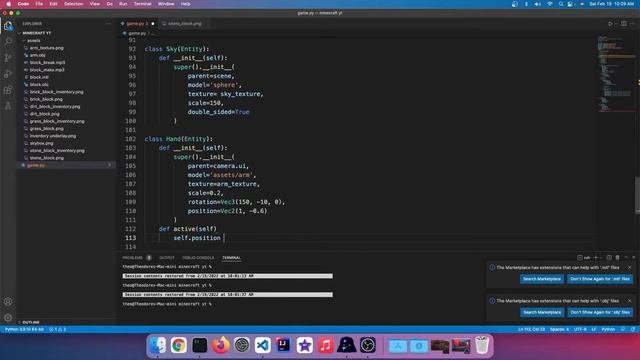Click Don't Show Again for .mtl files
Screen dimensions: 640x360
[600, 279]
